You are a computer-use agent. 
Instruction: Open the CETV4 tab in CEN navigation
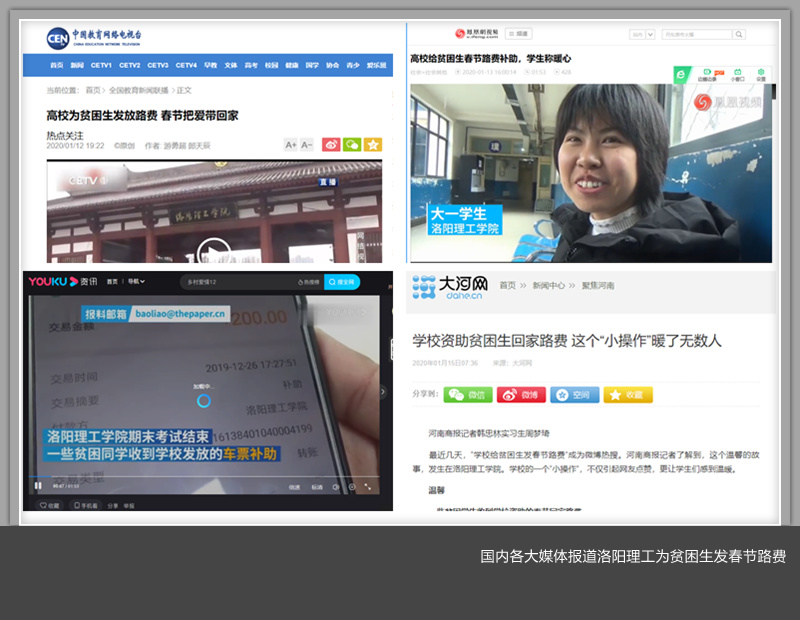click(186, 65)
